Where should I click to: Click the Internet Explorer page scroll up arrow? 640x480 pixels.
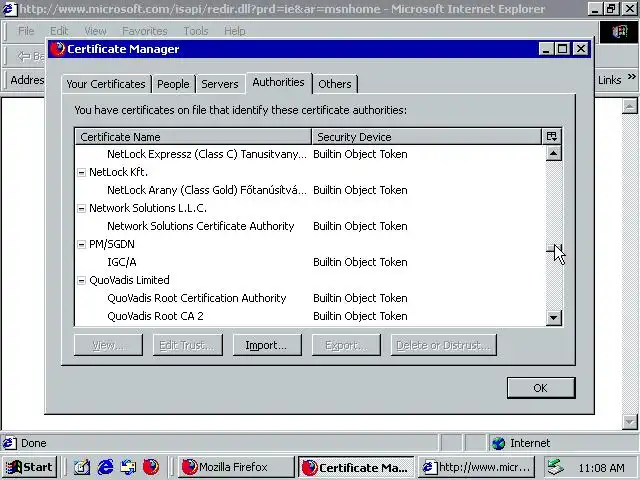630,106
